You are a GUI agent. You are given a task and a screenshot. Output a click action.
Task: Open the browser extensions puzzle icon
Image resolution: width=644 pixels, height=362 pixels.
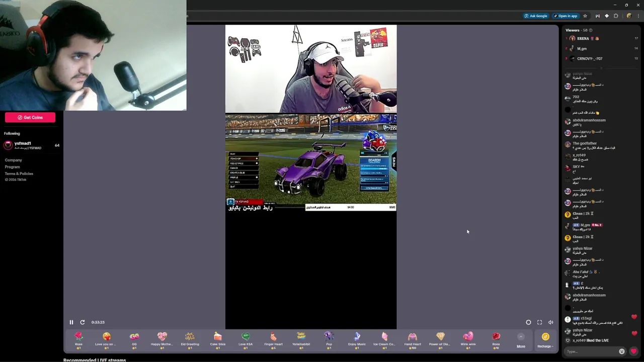pyautogui.click(x=616, y=16)
